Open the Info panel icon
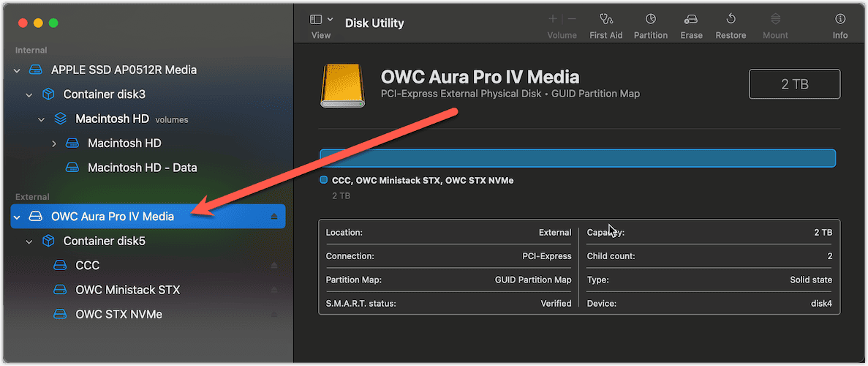The image size is (868, 366). click(840, 20)
